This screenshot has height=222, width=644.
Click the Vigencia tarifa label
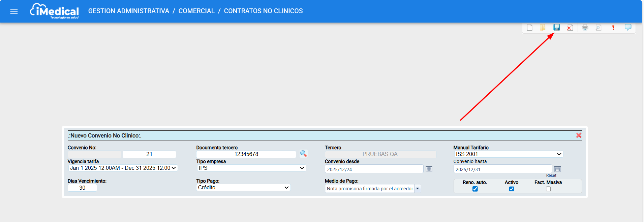click(x=83, y=161)
